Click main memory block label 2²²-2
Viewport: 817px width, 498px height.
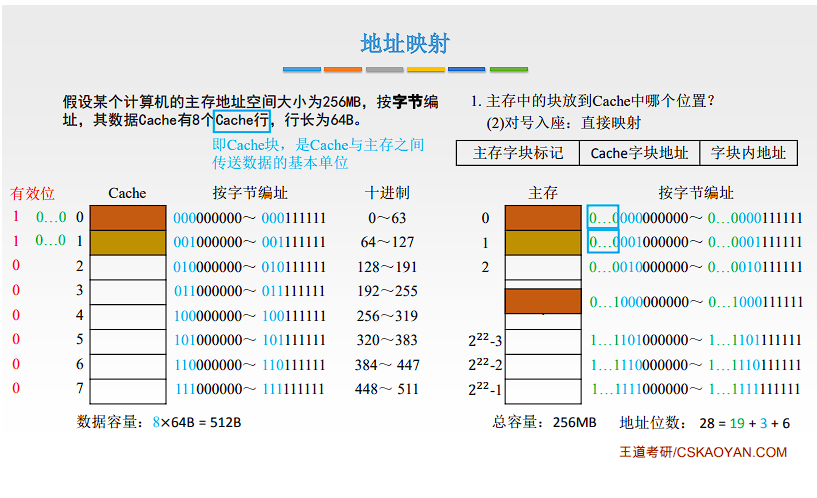(x=485, y=364)
